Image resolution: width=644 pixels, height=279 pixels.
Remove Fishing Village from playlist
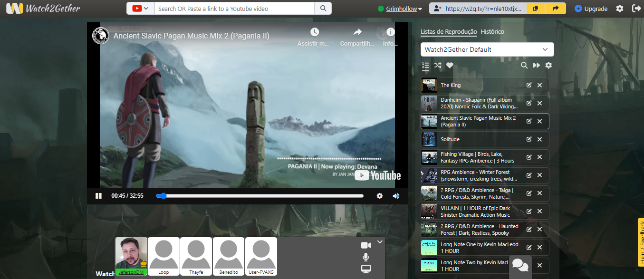539,157
